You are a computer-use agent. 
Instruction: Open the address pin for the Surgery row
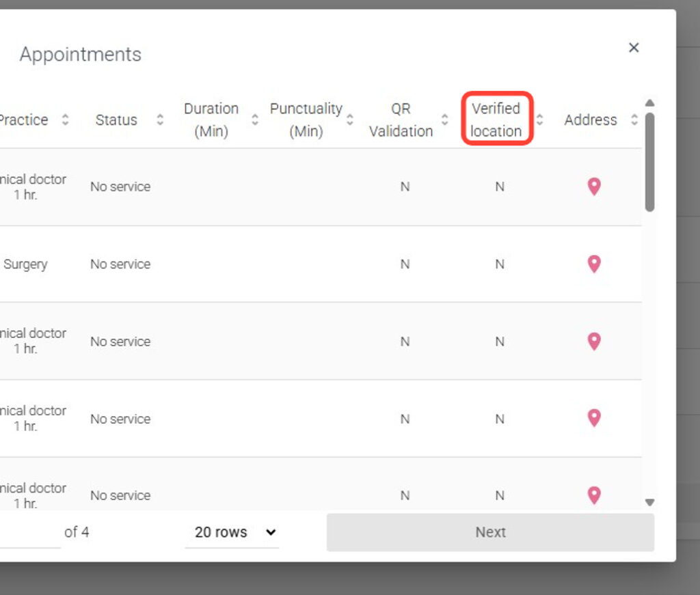coord(594,264)
